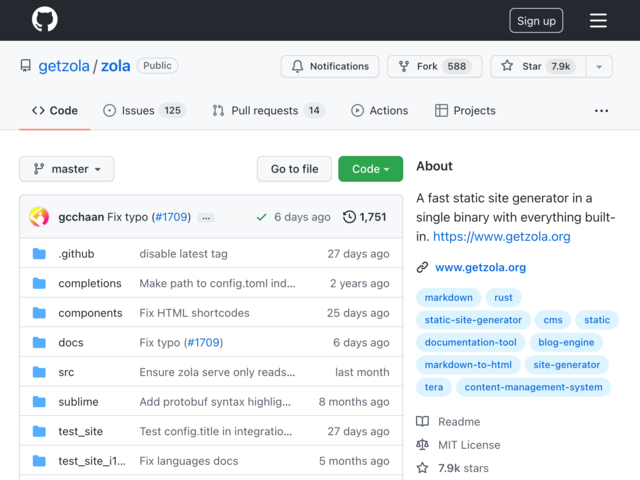Viewport: 640px width, 480px height.
Task: Open the 1,751 commits history
Action: (364, 217)
